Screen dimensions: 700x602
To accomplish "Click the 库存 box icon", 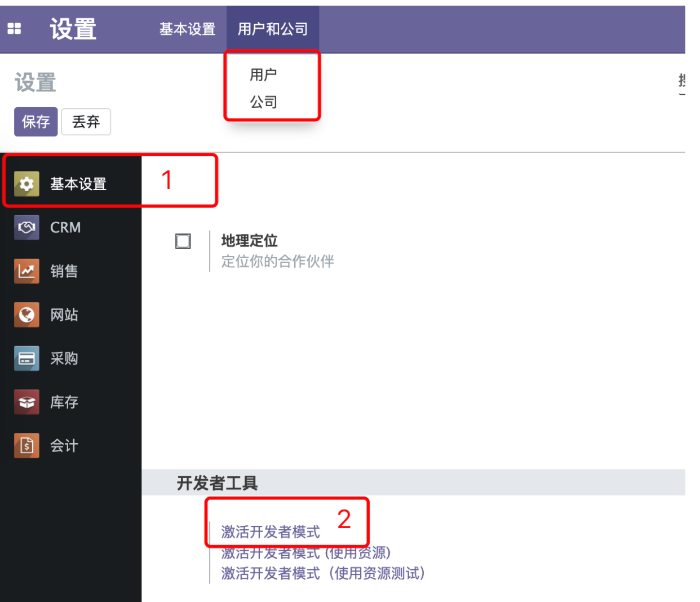I will (26, 402).
